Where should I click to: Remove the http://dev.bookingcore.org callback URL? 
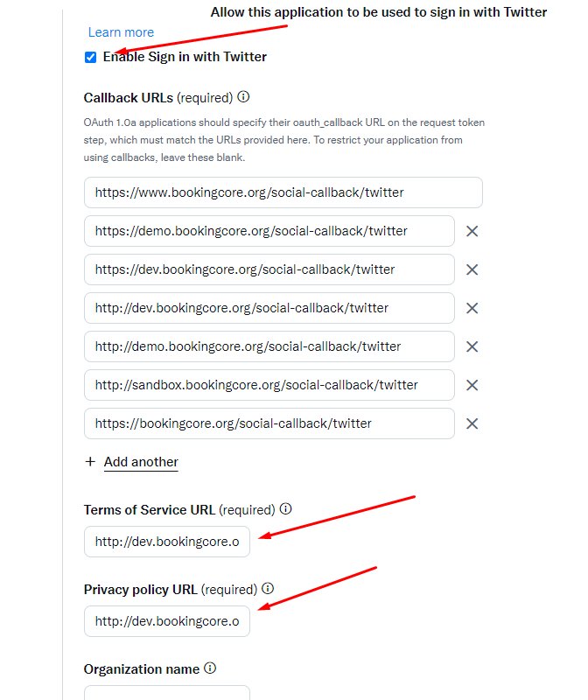click(x=472, y=308)
